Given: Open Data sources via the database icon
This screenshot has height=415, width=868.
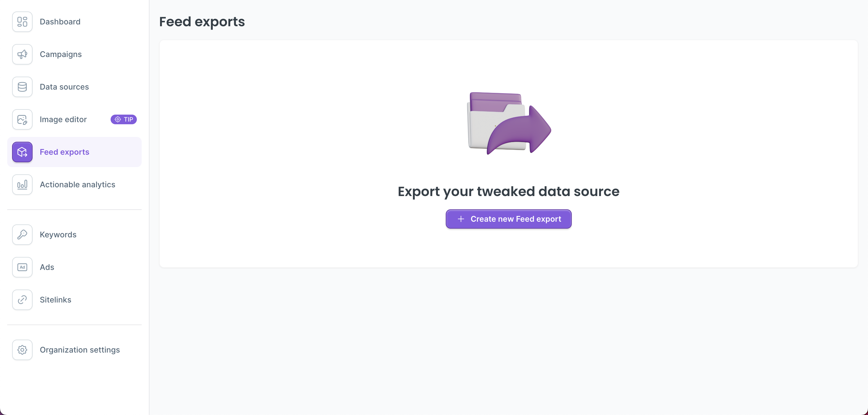Looking at the screenshot, I should tap(22, 87).
